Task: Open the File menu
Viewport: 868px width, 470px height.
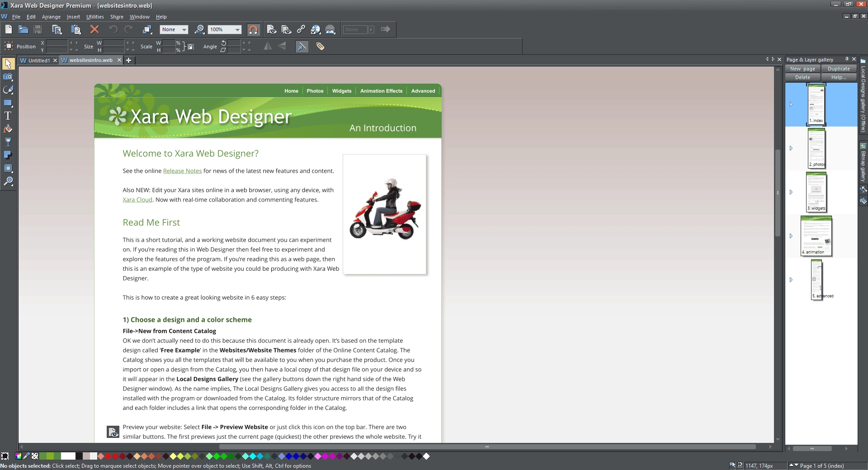Action: click(16, 17)
